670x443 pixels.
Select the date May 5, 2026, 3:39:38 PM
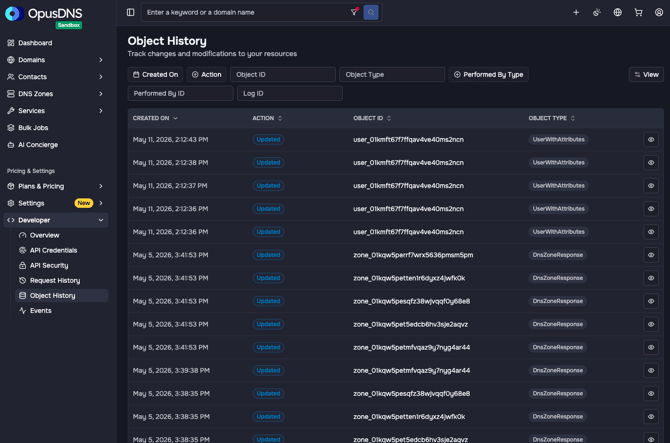tap(171, 370)
